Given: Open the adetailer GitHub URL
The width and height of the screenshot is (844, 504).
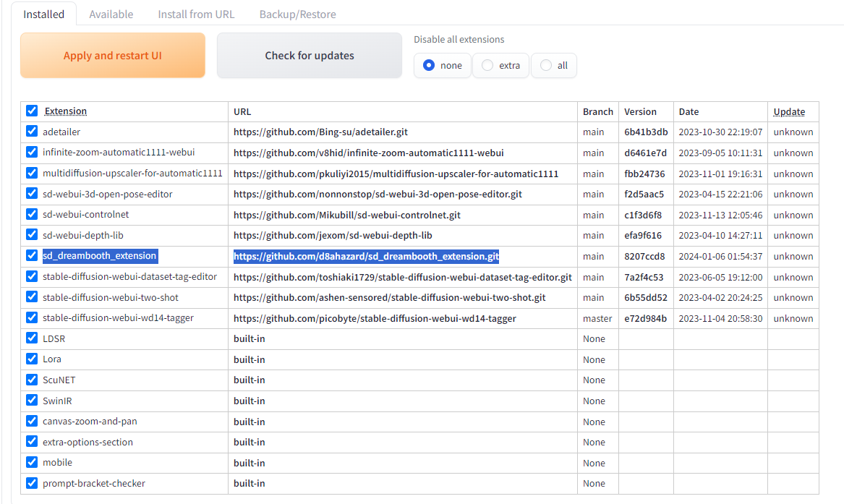Looking at the screenshot, I should click(x=320, y=132).
